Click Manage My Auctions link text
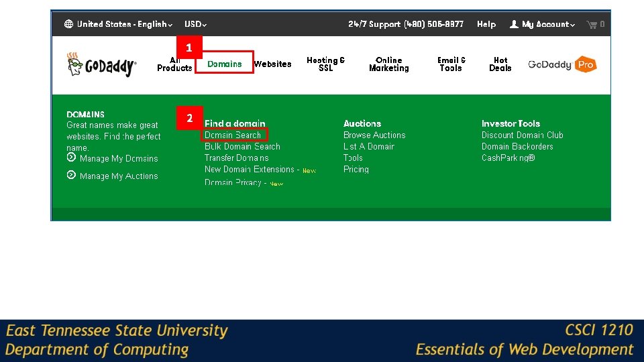 [119, 176]
